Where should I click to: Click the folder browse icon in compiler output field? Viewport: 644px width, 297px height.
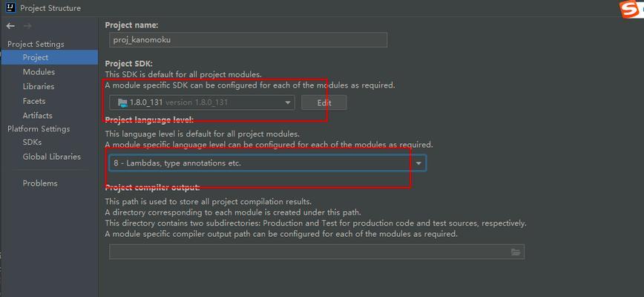(x=516, y=252)
